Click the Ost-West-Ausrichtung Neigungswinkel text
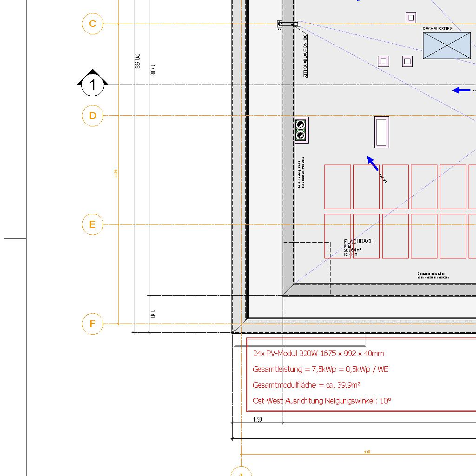476x476 pixels. coord(322,401)
